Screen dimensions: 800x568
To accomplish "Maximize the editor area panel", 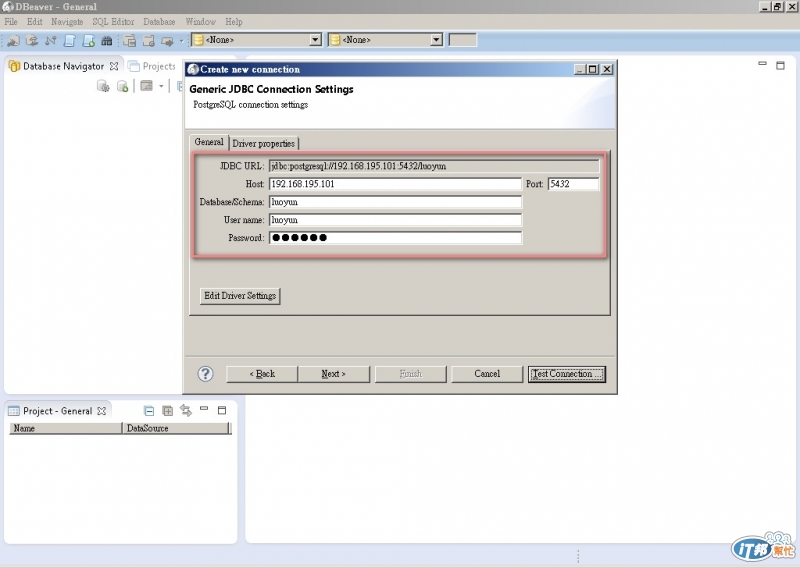I will pos(780,65).
